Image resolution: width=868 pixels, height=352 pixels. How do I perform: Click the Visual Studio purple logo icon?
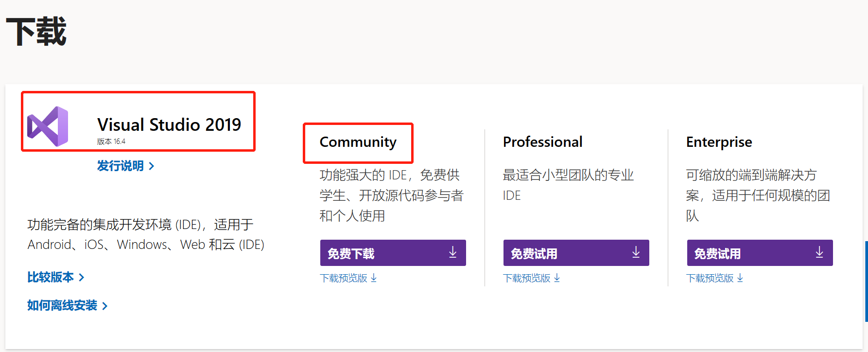[48, 126]
